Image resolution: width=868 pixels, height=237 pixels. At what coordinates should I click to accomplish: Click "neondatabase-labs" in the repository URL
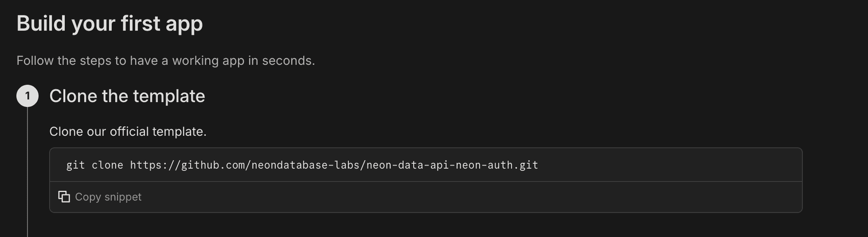[306, 165]
